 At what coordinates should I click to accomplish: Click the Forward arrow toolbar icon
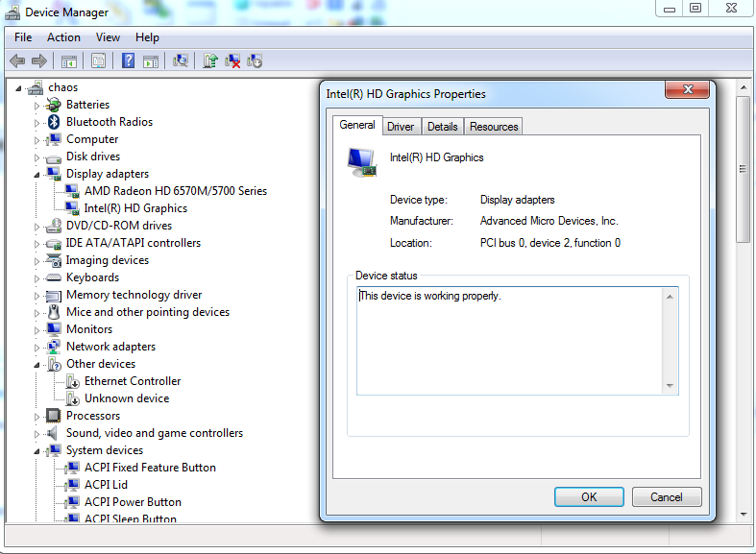(39, 60)
